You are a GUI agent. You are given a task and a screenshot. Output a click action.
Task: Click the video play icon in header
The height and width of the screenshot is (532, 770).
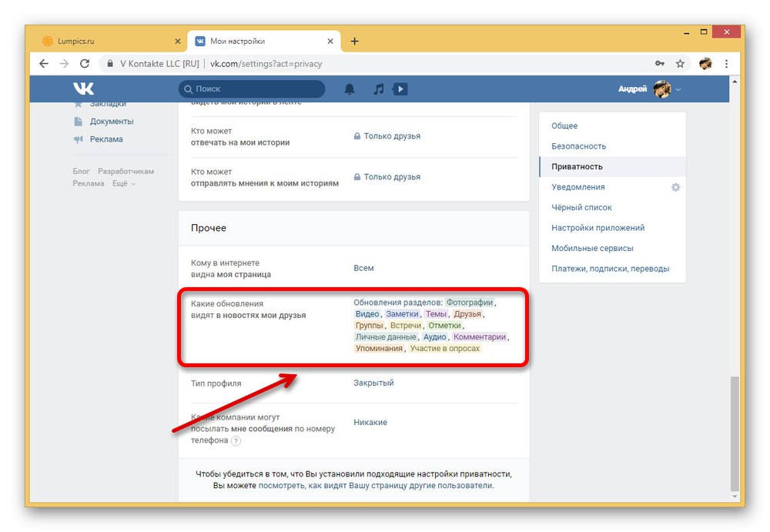pyautogui.click(x=400, y=89)
